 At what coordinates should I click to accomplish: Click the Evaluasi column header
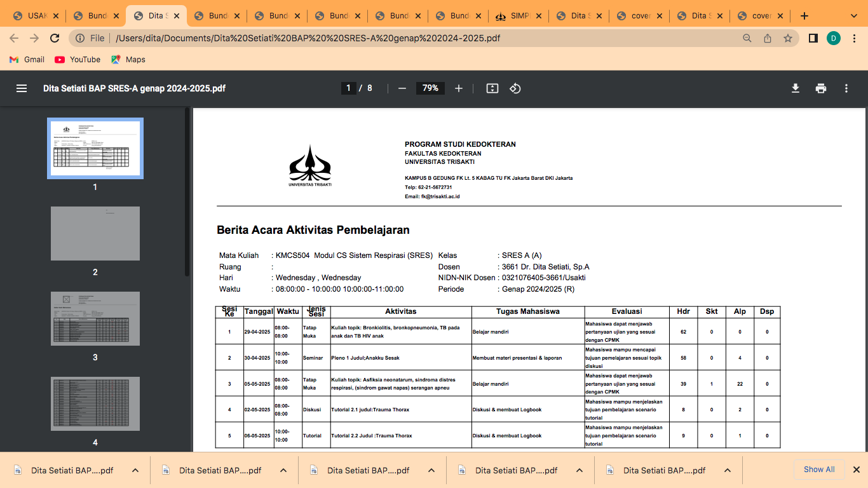pos(627,311)
